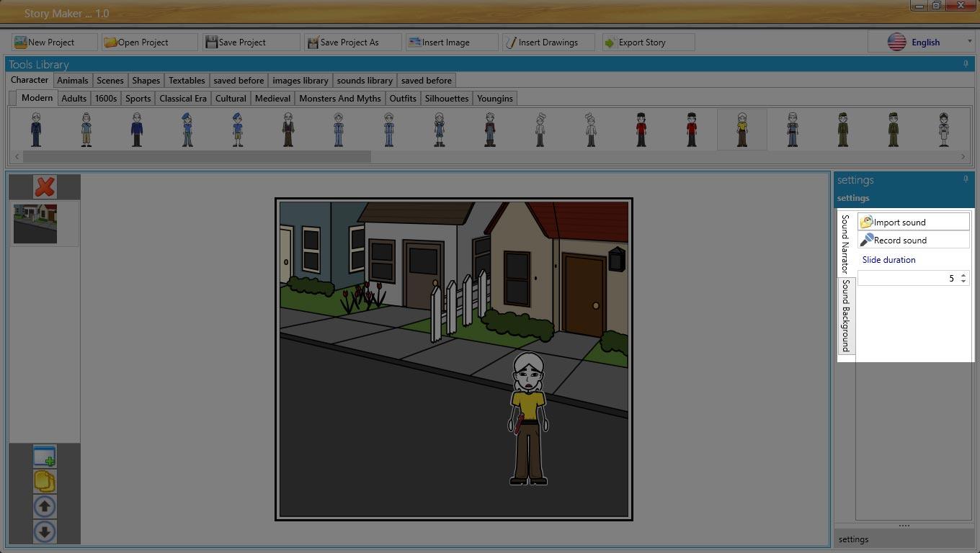This screenshot has width=980, height=553.
Task: Open the sounds library tab
Action: 365,81
